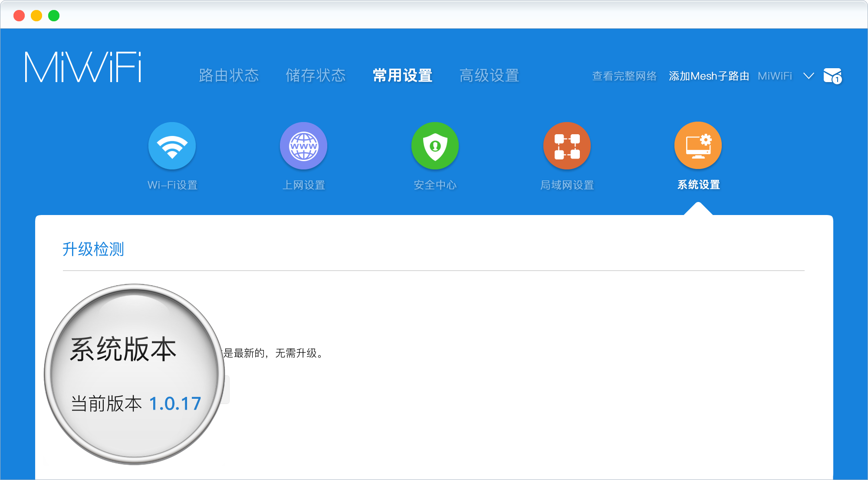
Task: Select the orange System Settings icon
Action: pyautogui.click(x=698, y=146)
